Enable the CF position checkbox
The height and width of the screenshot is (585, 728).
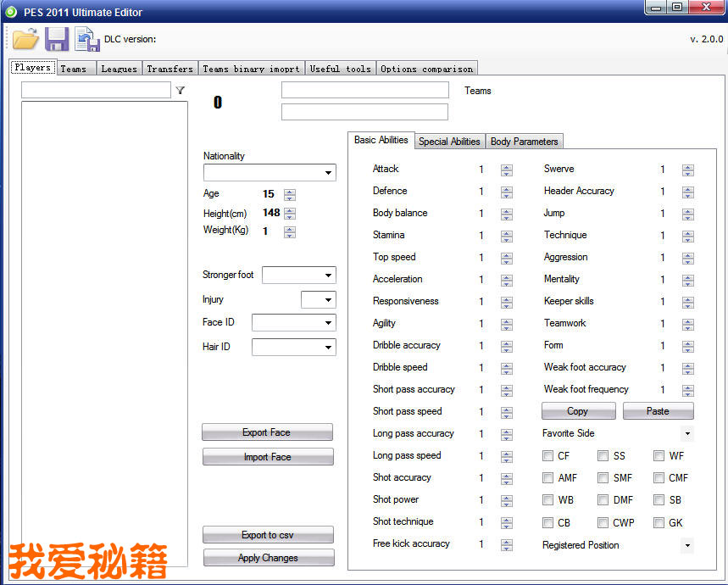548,456
